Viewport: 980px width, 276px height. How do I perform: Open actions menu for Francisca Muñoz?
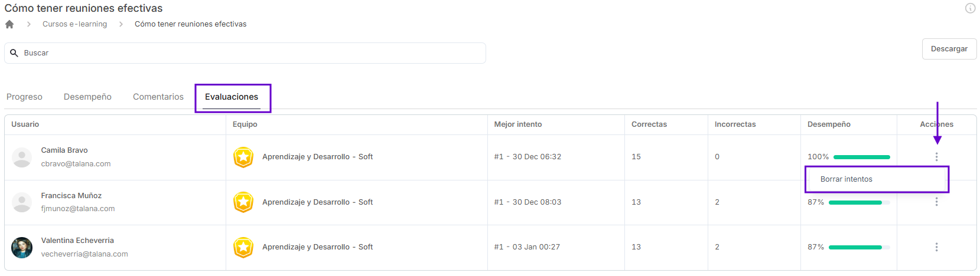point(936,202)
